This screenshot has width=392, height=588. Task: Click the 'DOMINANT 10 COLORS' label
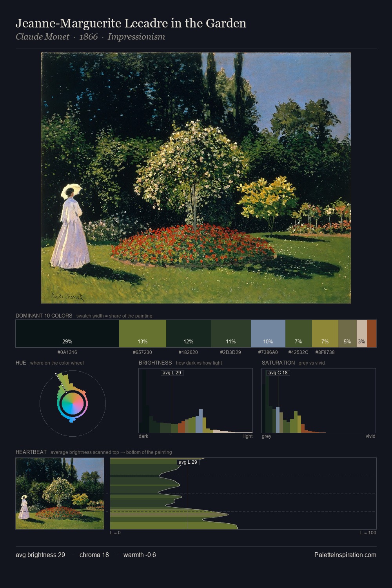pyautogui.click(x=44, y=316)
